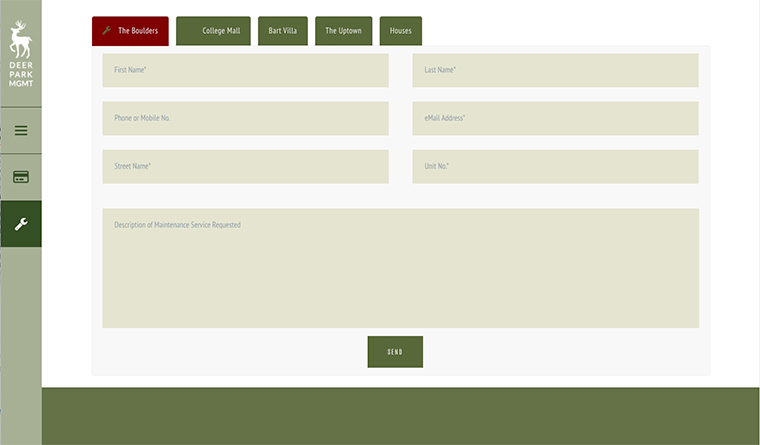Open The Uptown tab
Viewport: 760px width, 445px height.
(x=343, y=31)
